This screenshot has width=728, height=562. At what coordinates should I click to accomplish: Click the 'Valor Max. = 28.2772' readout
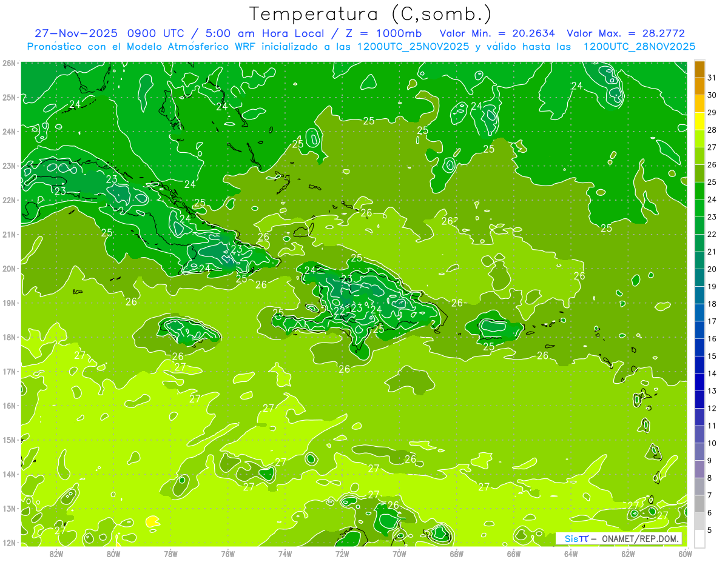click(626, 33)
